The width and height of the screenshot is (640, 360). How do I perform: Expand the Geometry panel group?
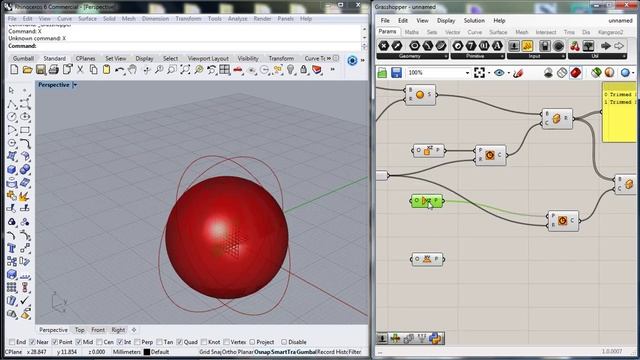(x=412, y=56)
